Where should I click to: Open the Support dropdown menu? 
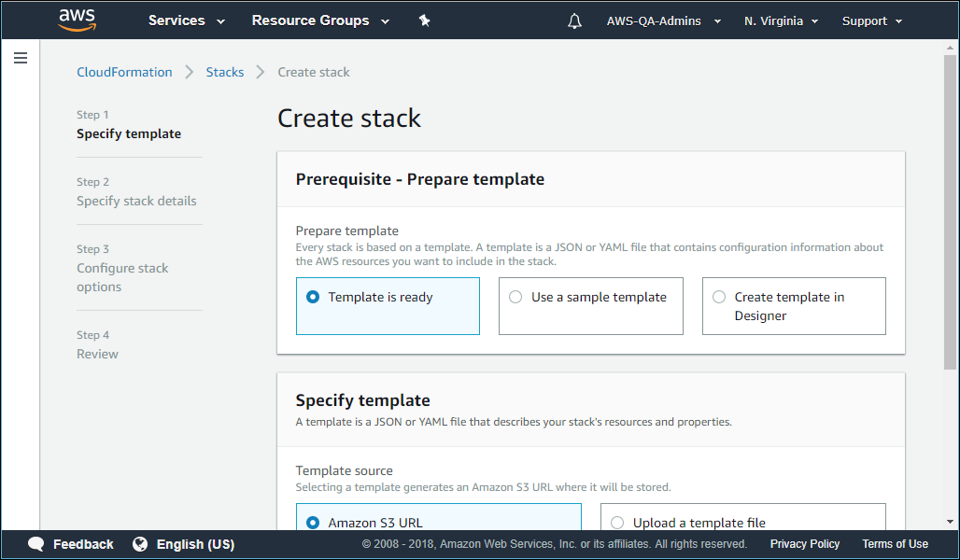pos(872,21)
